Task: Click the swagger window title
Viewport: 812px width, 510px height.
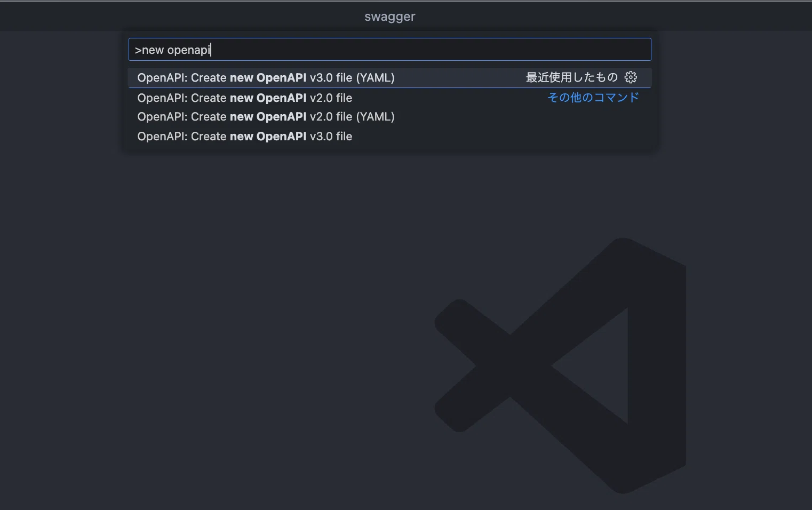Action: click(390, 17)
